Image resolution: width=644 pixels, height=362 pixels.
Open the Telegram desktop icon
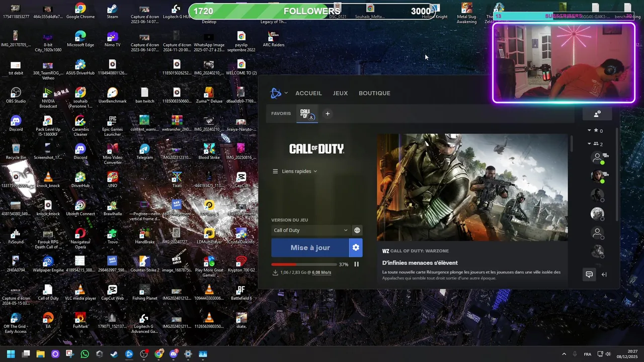(x=145, y=152)
